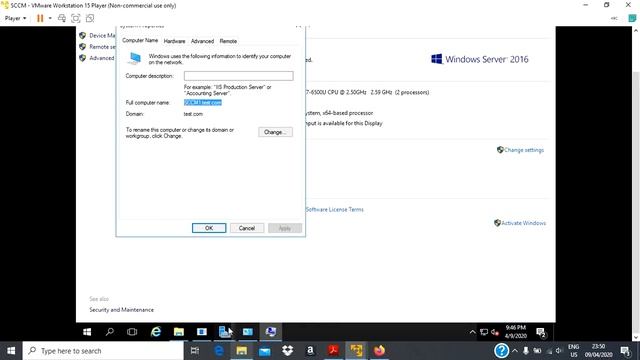Click the guest VM search icon
The image size is (640, 360).
coord(109,332)
